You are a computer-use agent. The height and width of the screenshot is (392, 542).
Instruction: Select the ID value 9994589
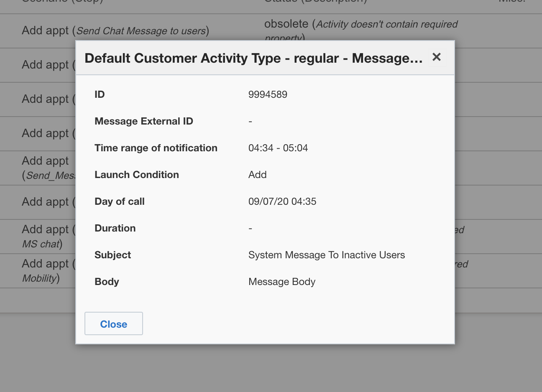(x=268, y=94)
